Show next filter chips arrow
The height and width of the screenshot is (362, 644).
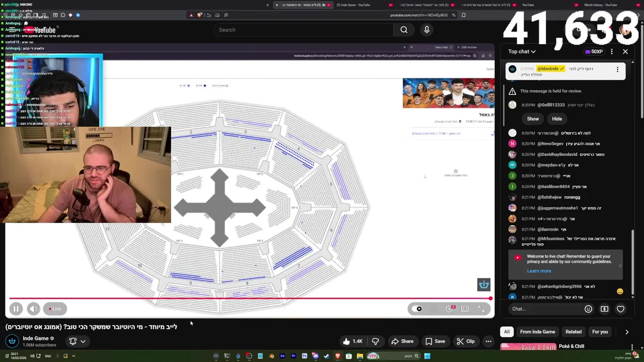[627, 332]
